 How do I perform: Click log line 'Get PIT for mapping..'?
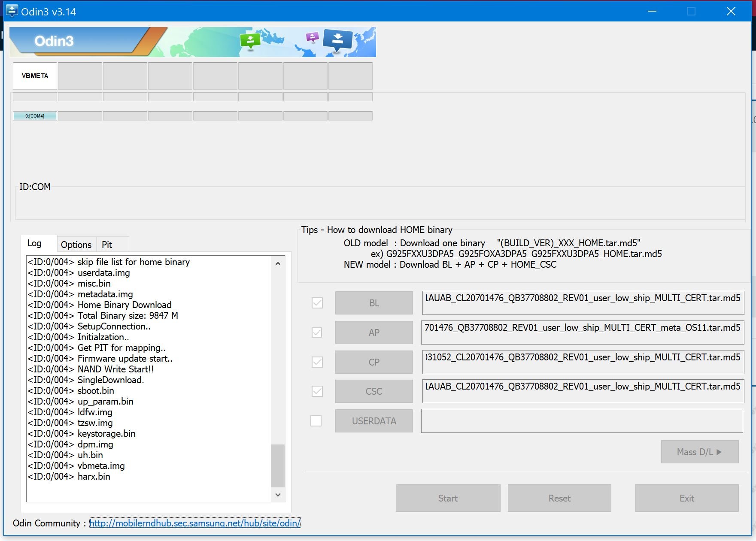pyautogui.click(x=97, y=348)
